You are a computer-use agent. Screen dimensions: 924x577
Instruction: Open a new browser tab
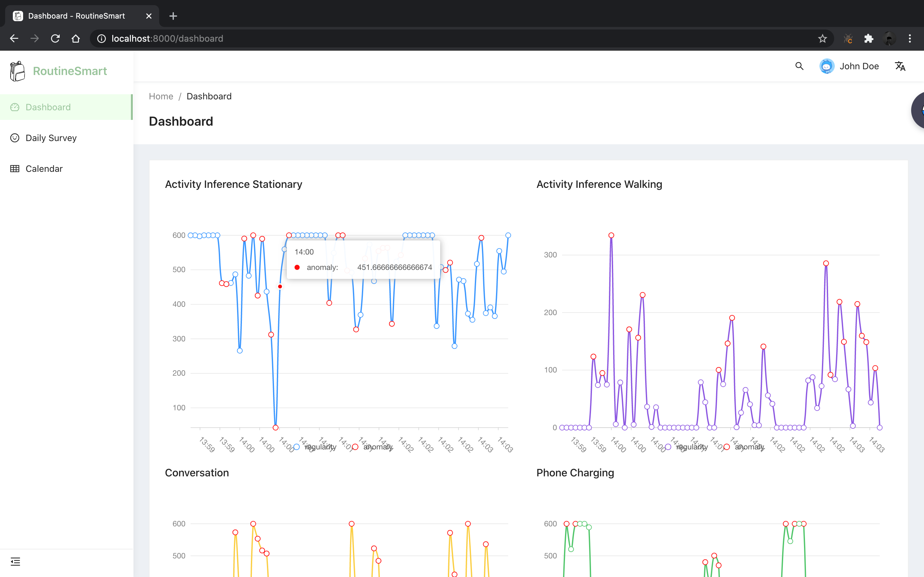173,16
